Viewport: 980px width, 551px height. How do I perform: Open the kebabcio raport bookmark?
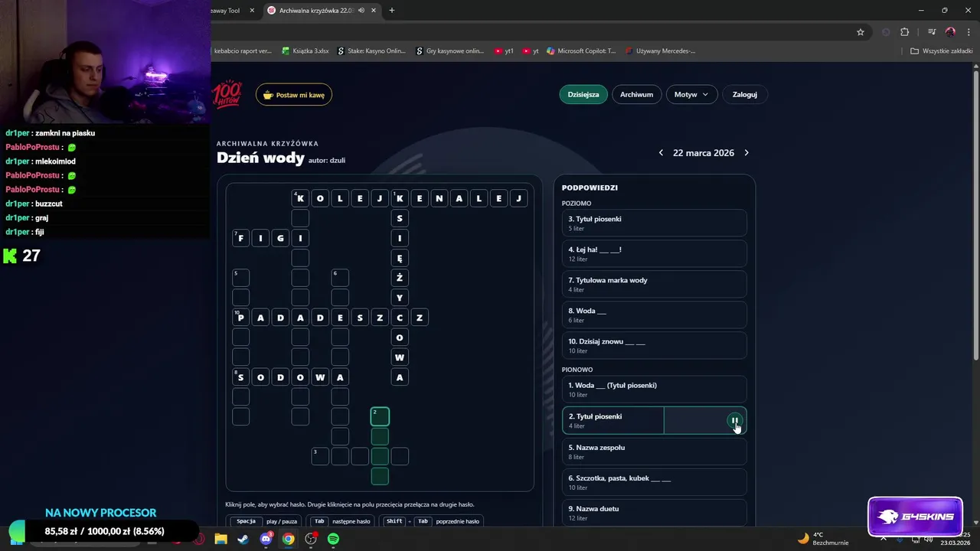coord(242,51)
